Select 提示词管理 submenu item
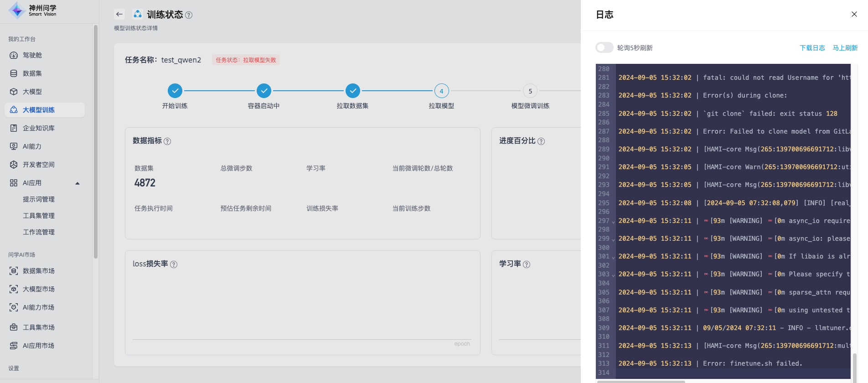This screenshot has width=868, height=383. (x=39, y=199)
